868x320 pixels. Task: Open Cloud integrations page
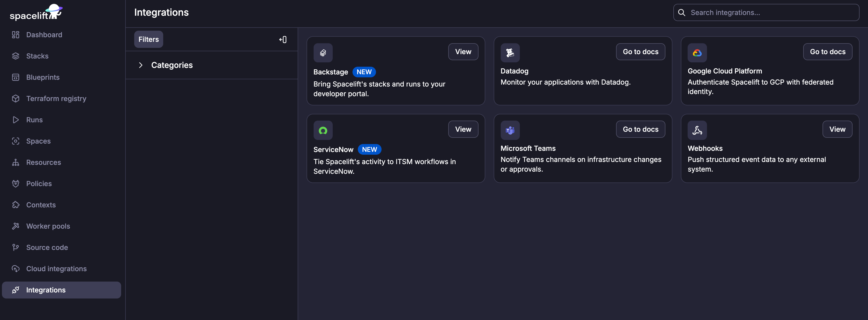[56, 269]
